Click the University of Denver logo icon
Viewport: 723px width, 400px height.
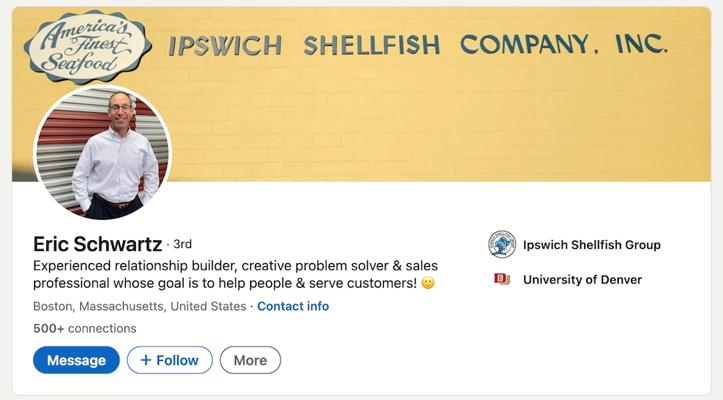coord(502,279)
